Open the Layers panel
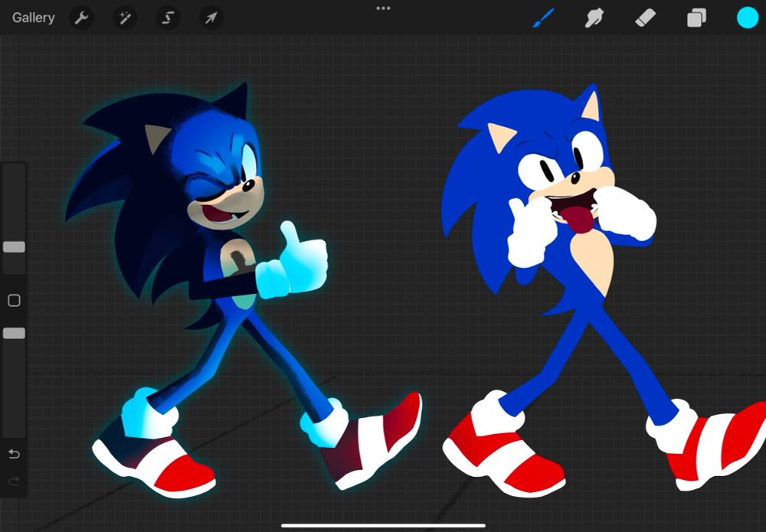 pyautogui.click(x=696, y=18)
